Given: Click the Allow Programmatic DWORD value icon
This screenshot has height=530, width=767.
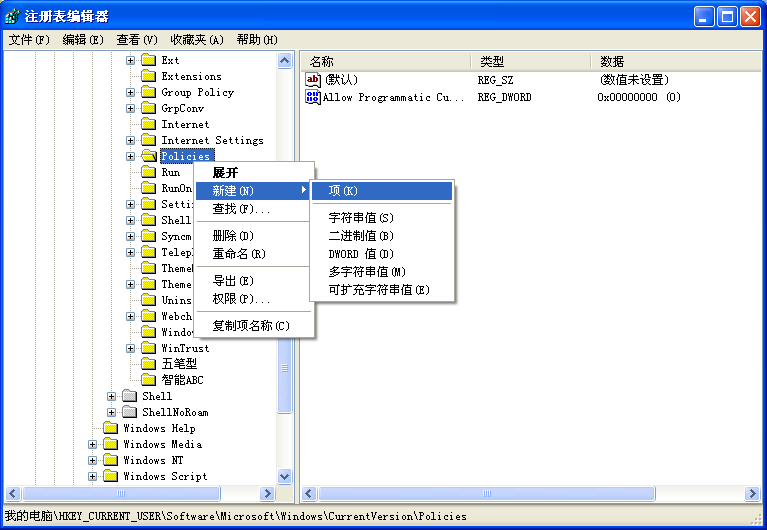Looking at the screenshot, I should [x=313, y=97].
